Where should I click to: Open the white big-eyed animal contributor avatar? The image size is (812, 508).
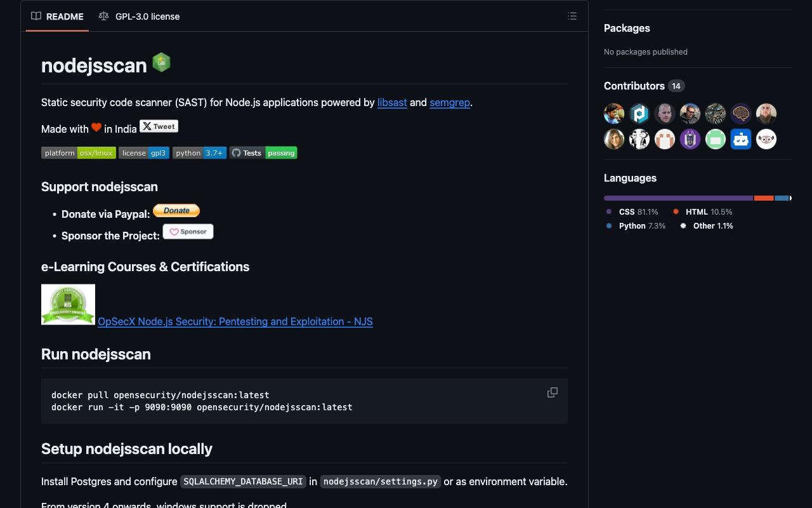click(x=766, y=139)
